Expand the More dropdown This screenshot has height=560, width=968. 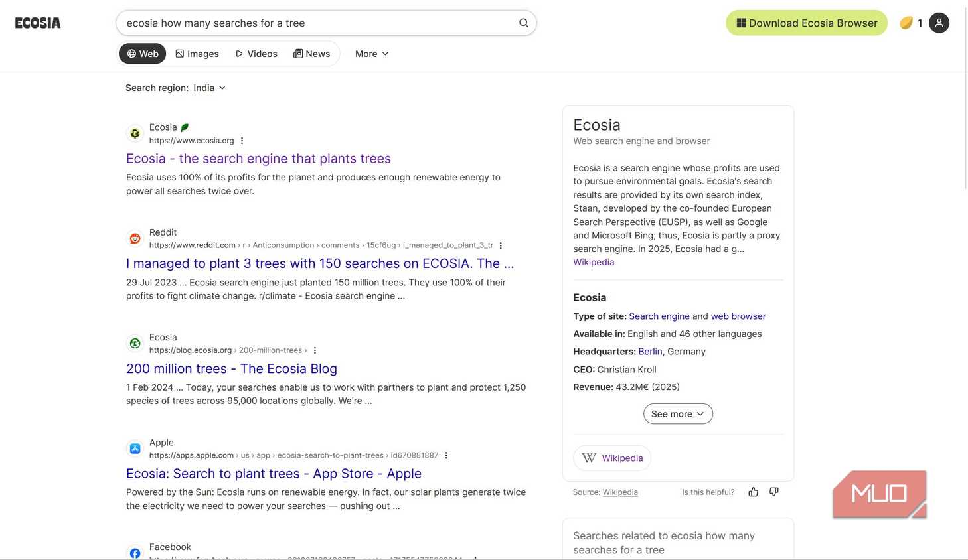pyautogui.click(x=372, y=54)
